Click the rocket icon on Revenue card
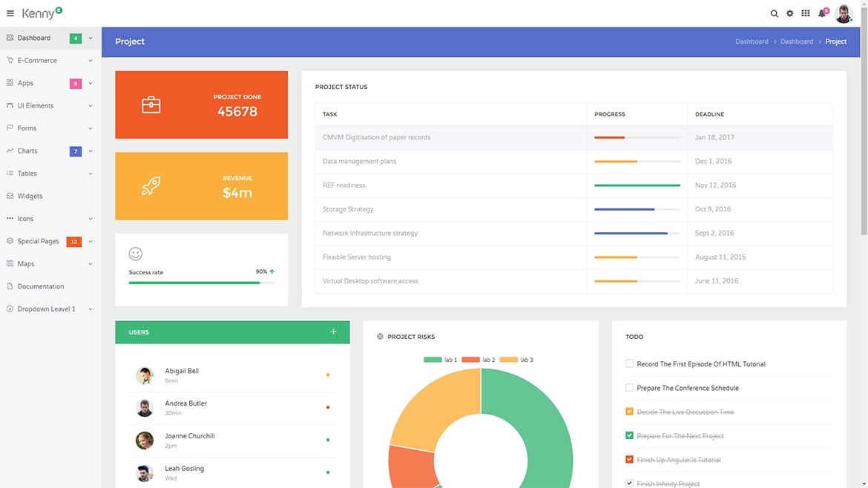Image resolution: width=868 pixels, height=488 pixels. (x=151, y=186)
